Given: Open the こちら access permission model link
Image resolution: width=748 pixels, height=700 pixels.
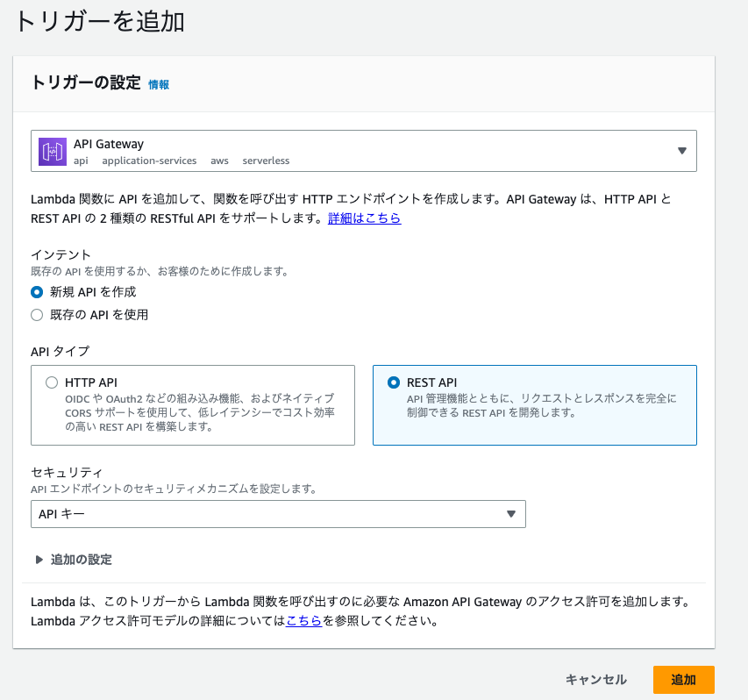Looking at the screenshot, I should click(x=304, y=621).
